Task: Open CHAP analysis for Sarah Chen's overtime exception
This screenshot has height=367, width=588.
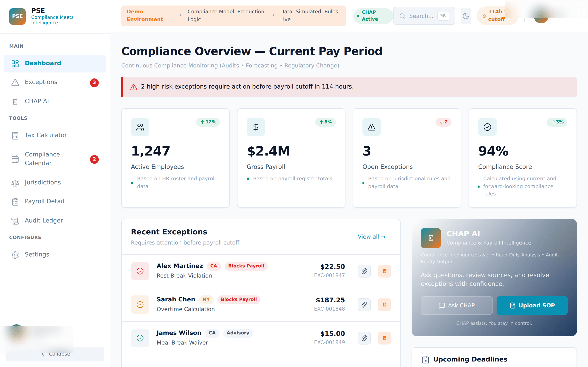Action: click(384, 304)
